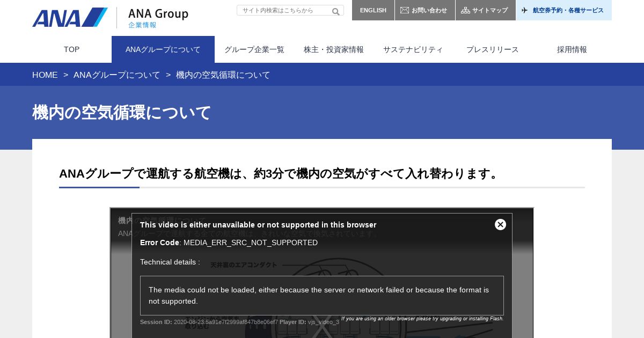Click ANAグループについて breadcrumb link

tap(117, 75)
